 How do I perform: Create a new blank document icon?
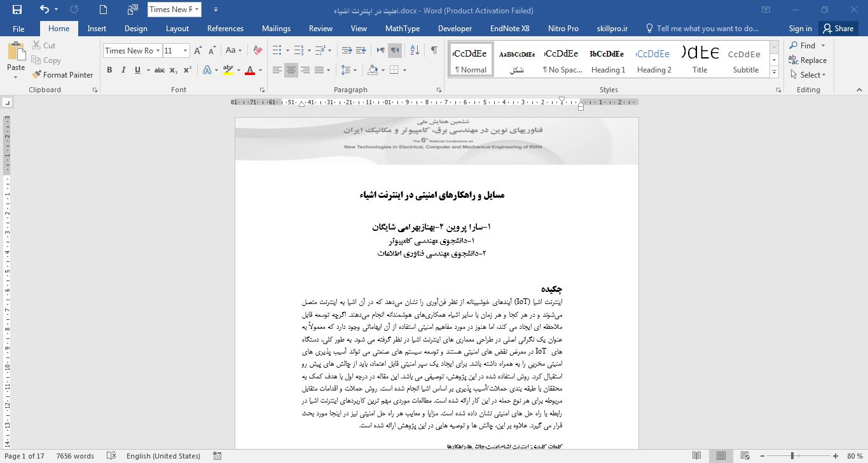coord(104,10)
